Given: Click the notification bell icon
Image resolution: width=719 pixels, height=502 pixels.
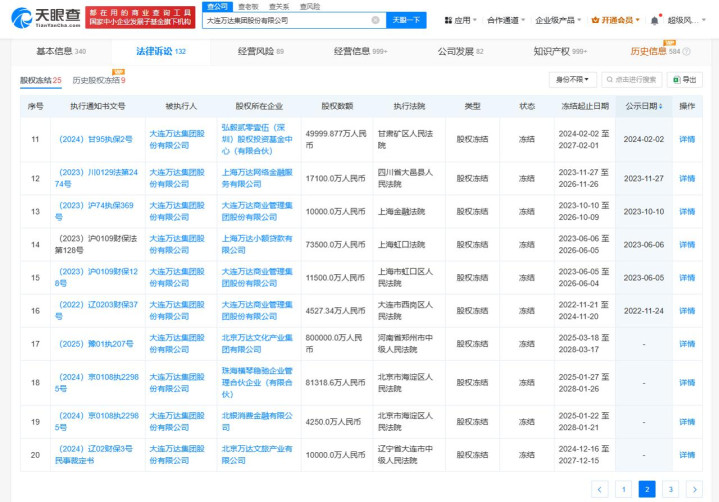Looking at the screenshot, I should click(653, 20).
